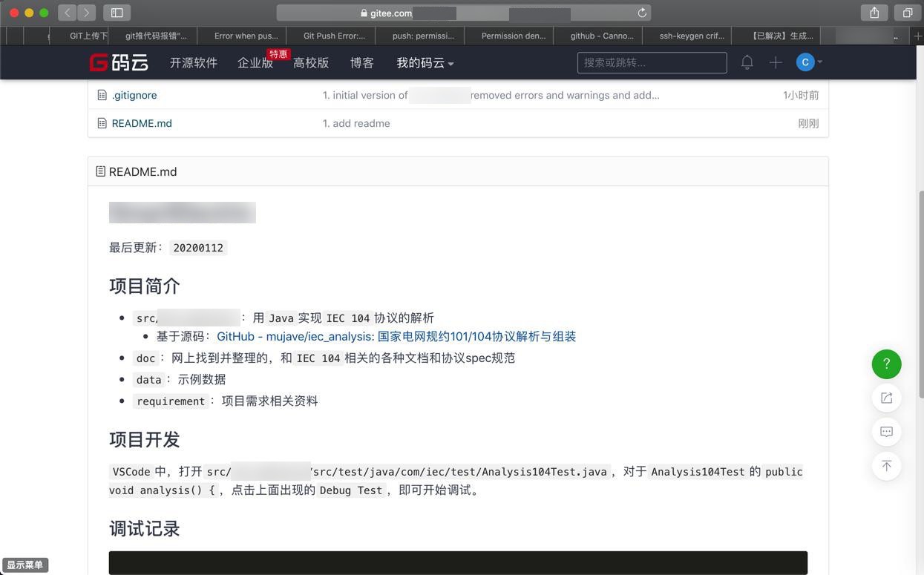Switch to the 【已解决】生成... tab
Screen dimensions: 924x575
pyautogui.click(x=776, y=36)
